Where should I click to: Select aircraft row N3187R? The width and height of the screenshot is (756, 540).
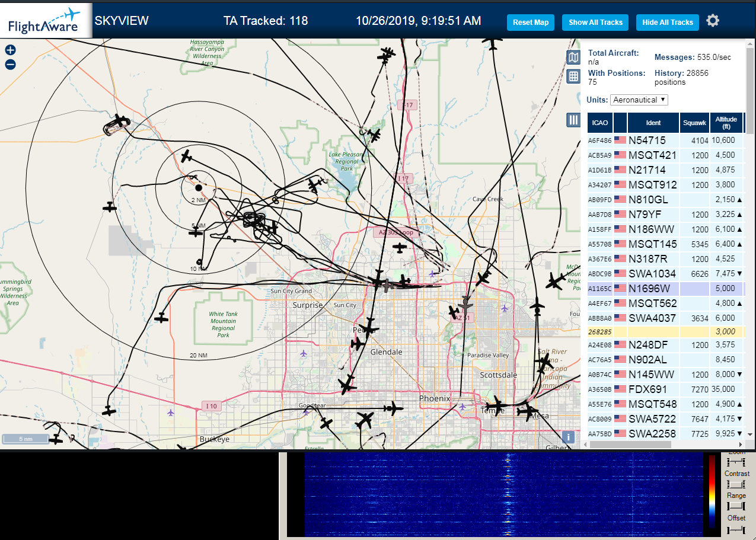666,259
